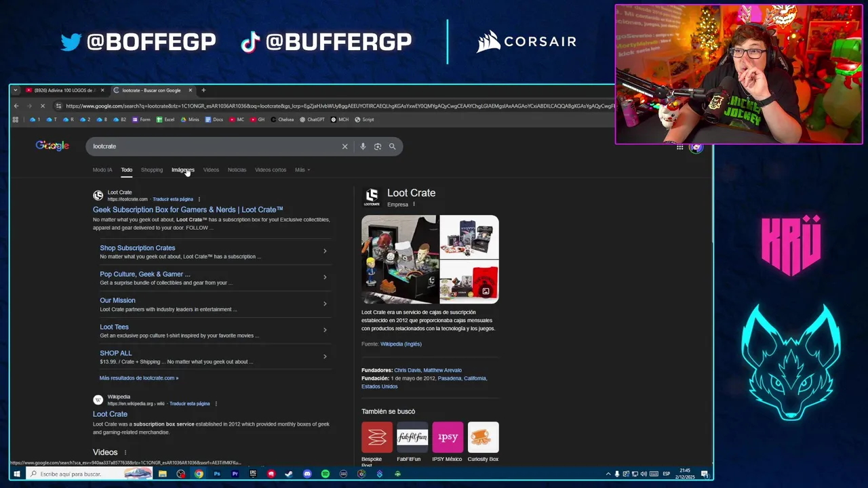Open the MCH bookmark

point(340,119)
